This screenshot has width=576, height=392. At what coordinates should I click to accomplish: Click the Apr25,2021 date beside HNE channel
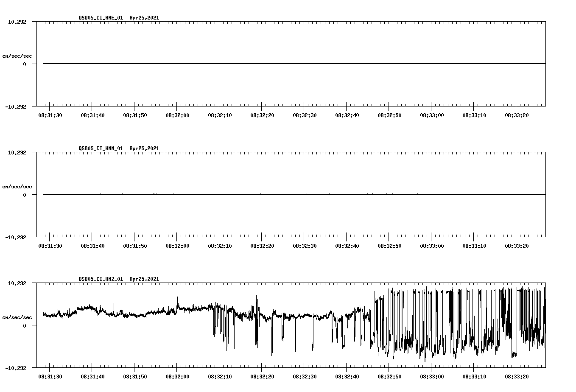click(x=144, y=18)
